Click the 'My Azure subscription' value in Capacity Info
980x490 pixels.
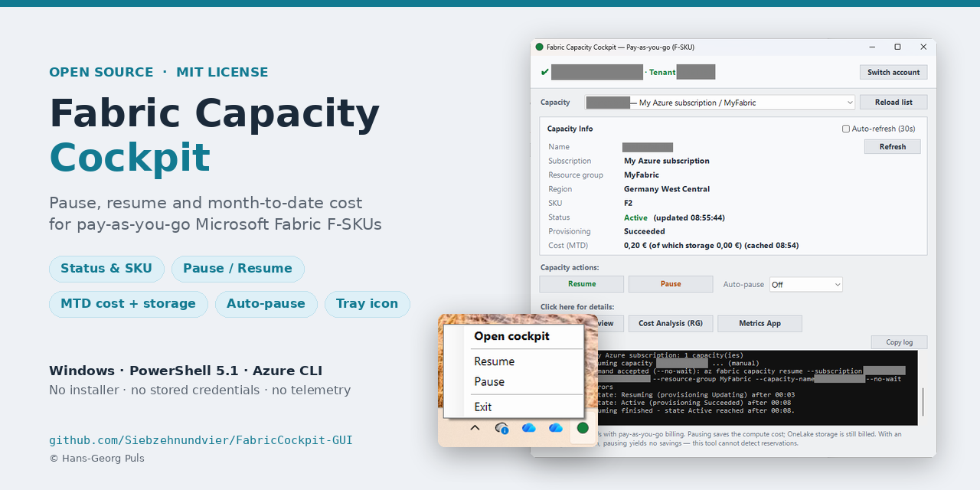point(667,161)
